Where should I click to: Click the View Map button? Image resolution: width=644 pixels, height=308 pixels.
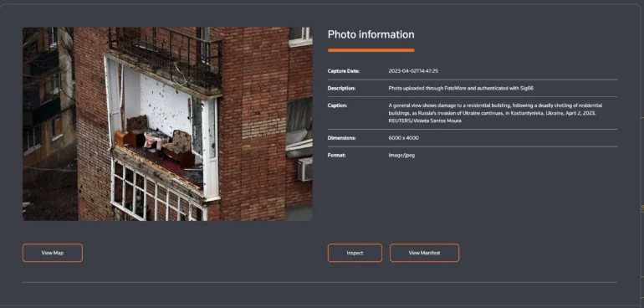click(53, 253)
